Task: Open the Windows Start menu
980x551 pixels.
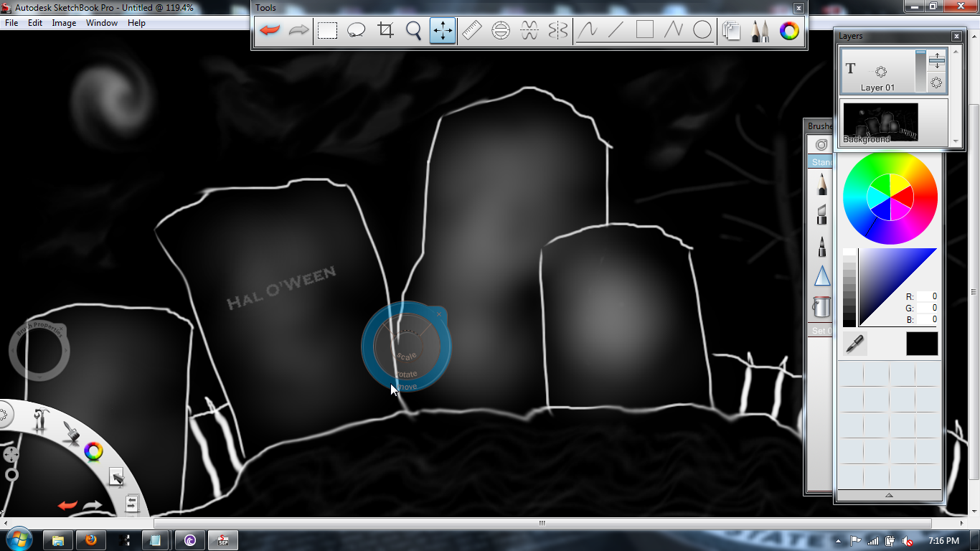Action: coord(18,540)
